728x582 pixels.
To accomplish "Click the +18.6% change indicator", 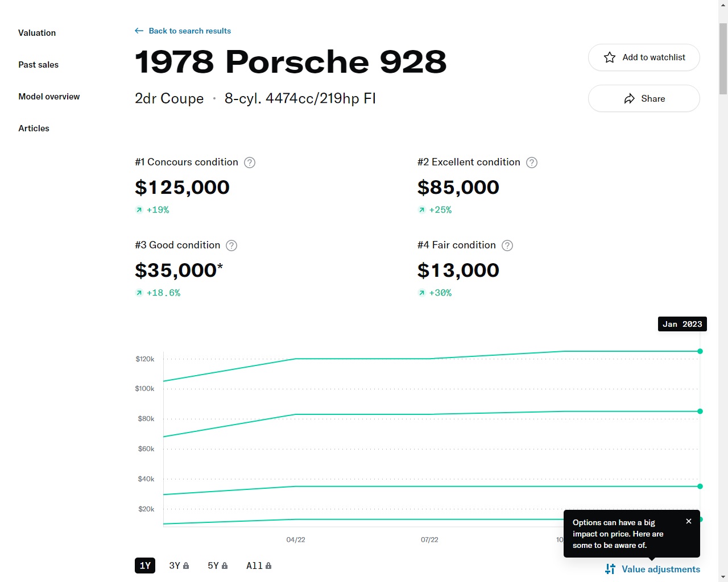I will [158, 293].
